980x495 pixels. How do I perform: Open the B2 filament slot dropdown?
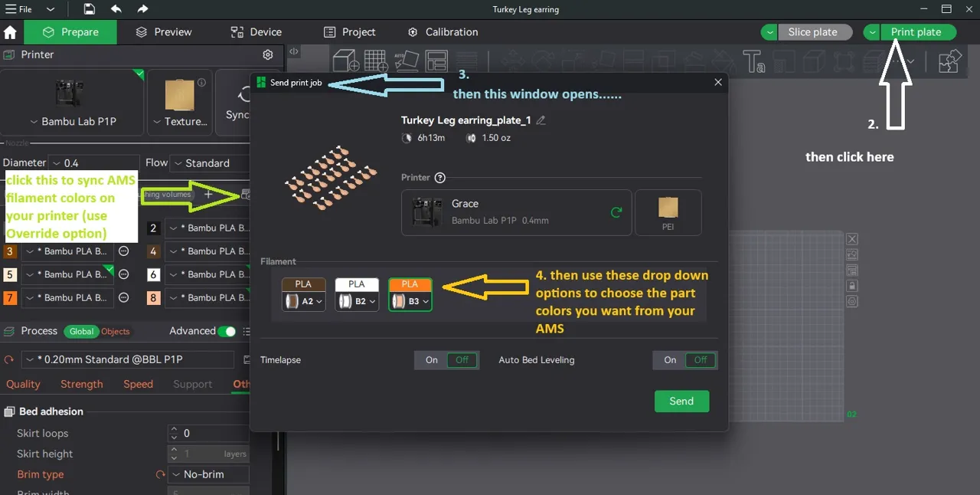coord(357,302)
